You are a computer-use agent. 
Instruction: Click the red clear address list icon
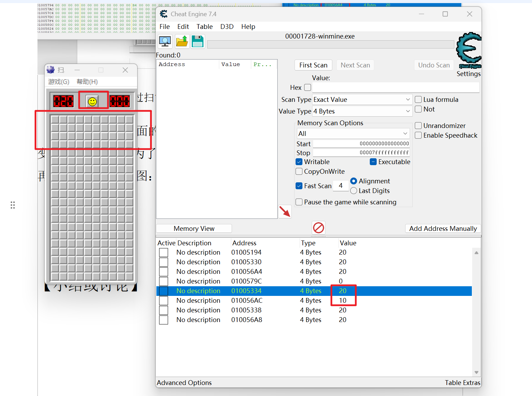click(319, 228)
